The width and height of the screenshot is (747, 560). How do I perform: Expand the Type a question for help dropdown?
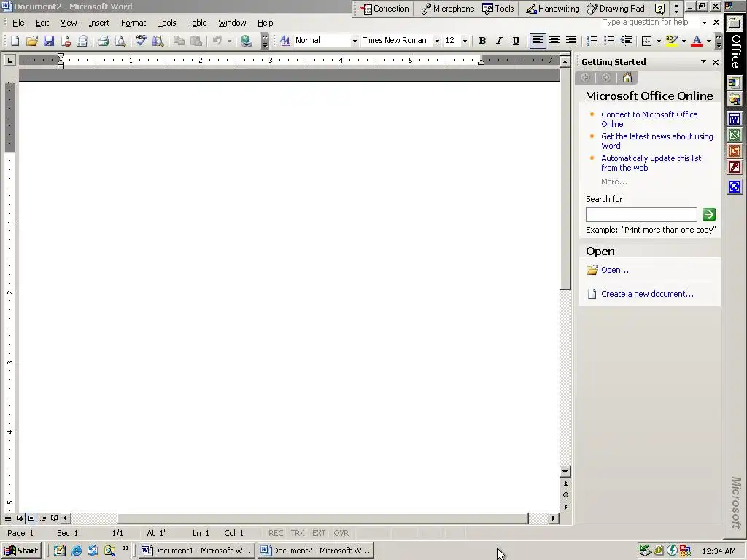[704, 23]
